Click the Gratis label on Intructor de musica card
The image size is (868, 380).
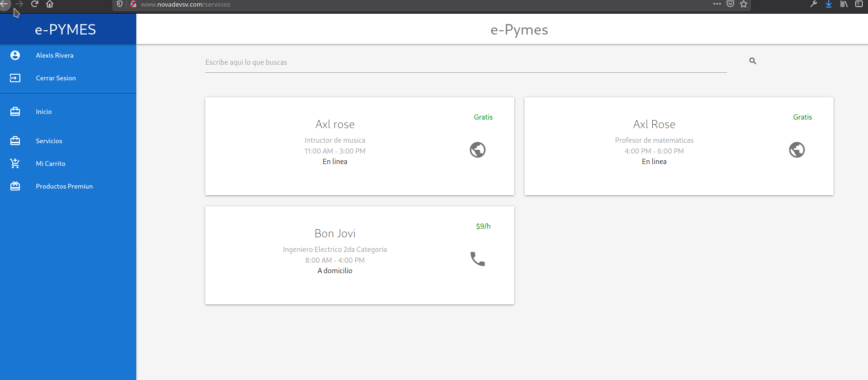point(483,117)
